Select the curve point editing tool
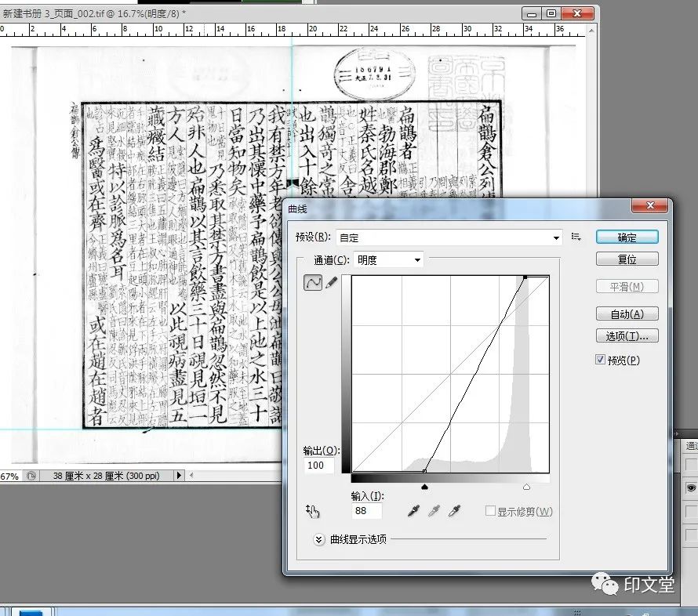Image resolution: width=698 pixels, height=616 pixels. pyautogui.click(x=313, y=283)
